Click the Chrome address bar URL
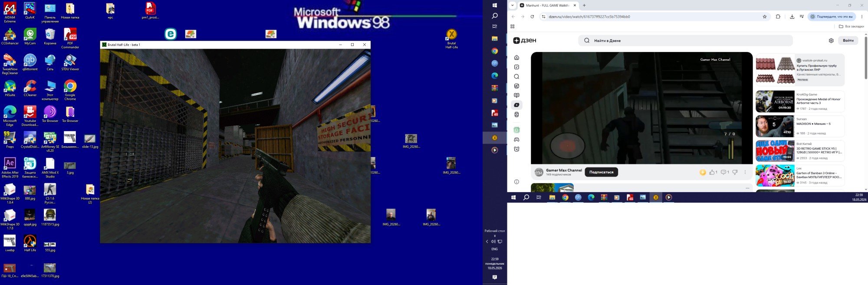This screenshot has height=285, width=868. tap(589, 16)
